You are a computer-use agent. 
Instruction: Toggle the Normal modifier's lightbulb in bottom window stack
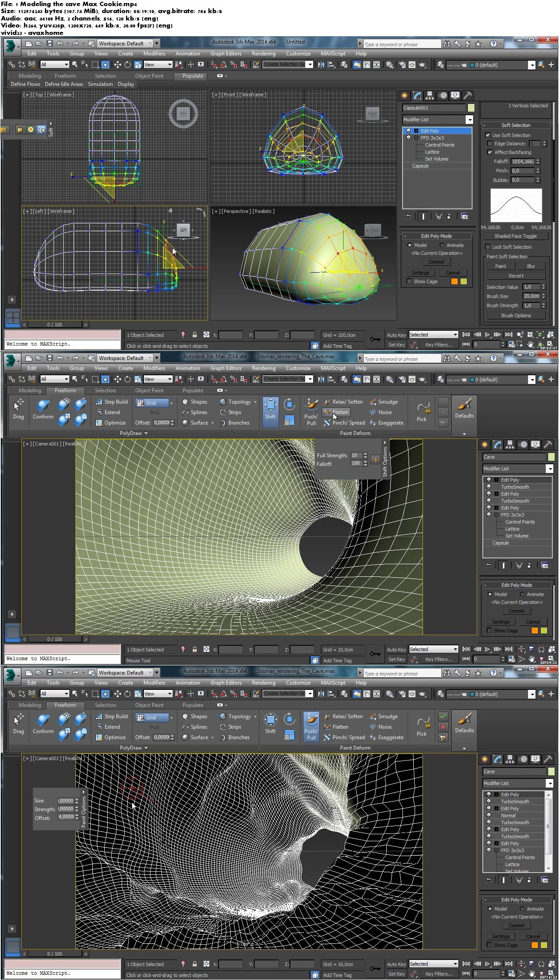488,816
